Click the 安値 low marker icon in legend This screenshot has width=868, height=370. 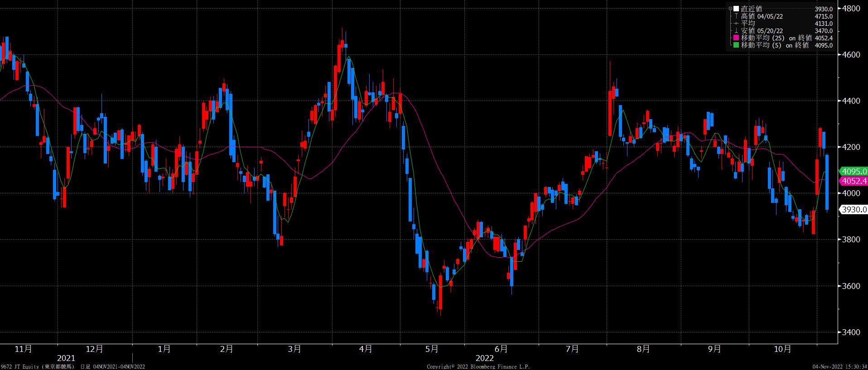tap(737, 31)
